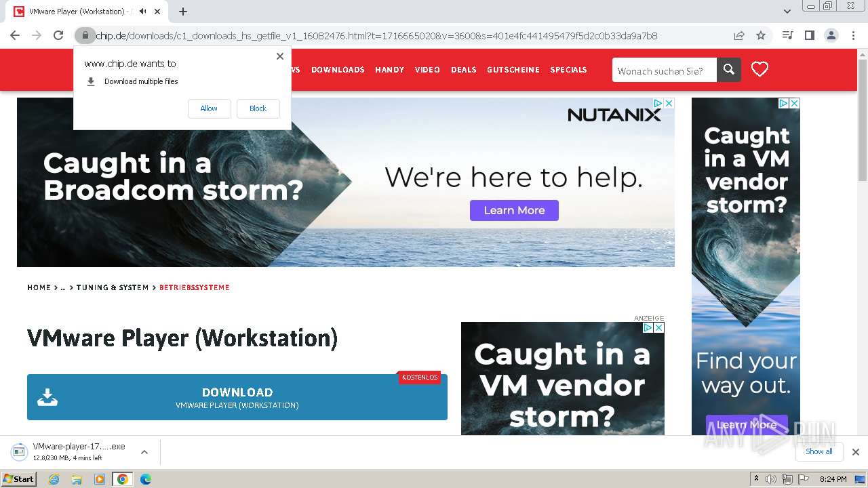The width and height of the screenshot is (868, 488).
Task: Click the 8:24 PM clock
Action: pyautogui.click(x=833, y=479)
